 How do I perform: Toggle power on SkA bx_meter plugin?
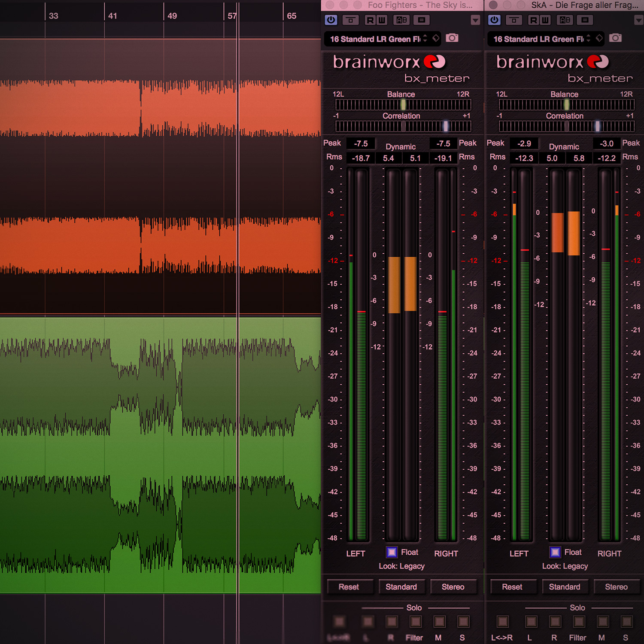click(x=494, y=20)
